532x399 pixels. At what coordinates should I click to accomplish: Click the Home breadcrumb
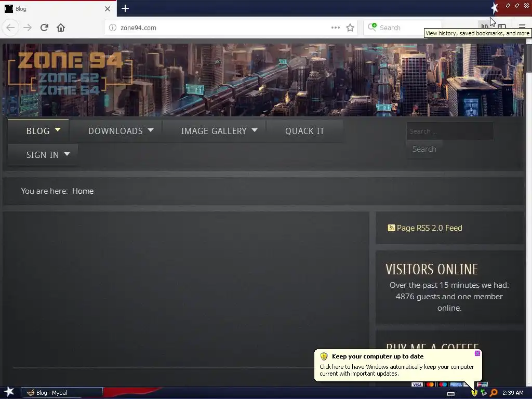point(83,191)
